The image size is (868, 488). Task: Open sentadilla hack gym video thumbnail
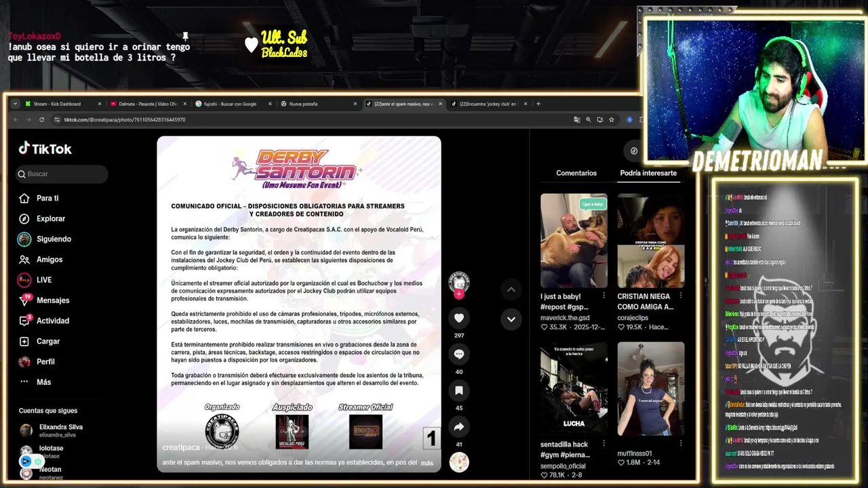pos(574,388)
